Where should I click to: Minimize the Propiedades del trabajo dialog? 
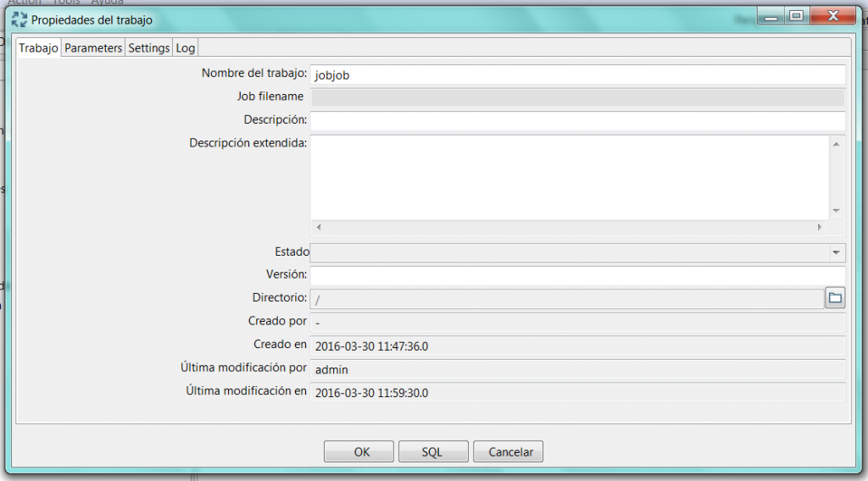click(x=771, y=16)
